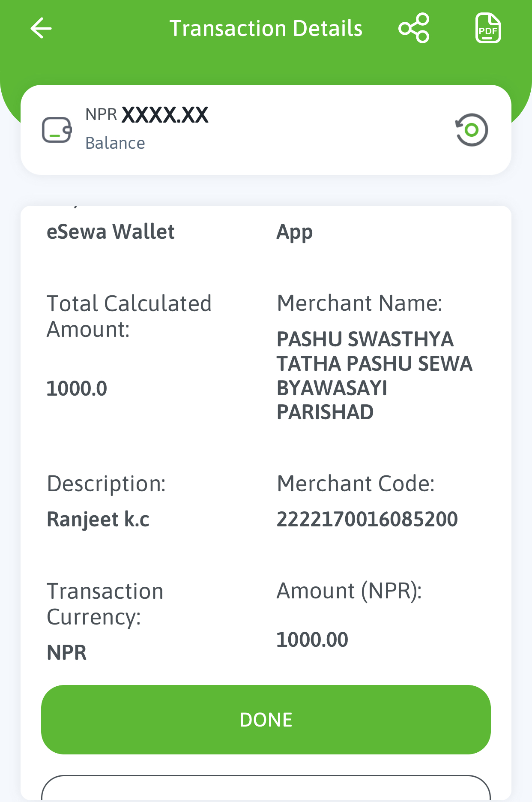
Task: Tap the Transaction Details title
Action: [266, 28]
